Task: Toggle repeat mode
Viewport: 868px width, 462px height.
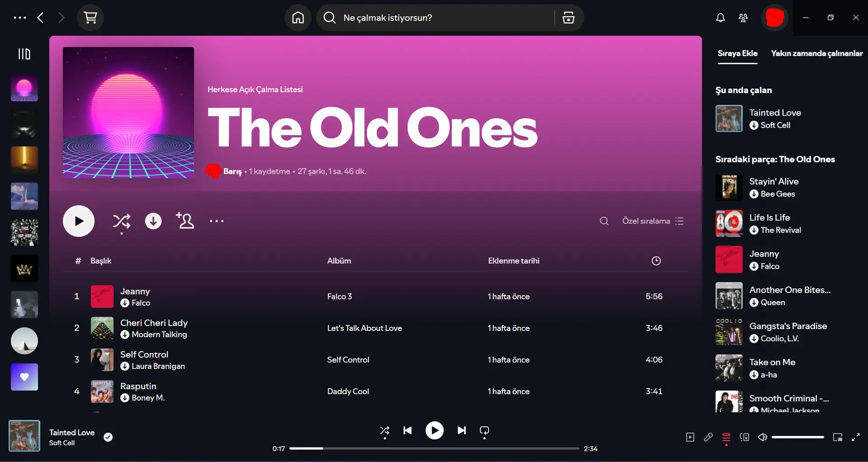Action: point(484,430)
